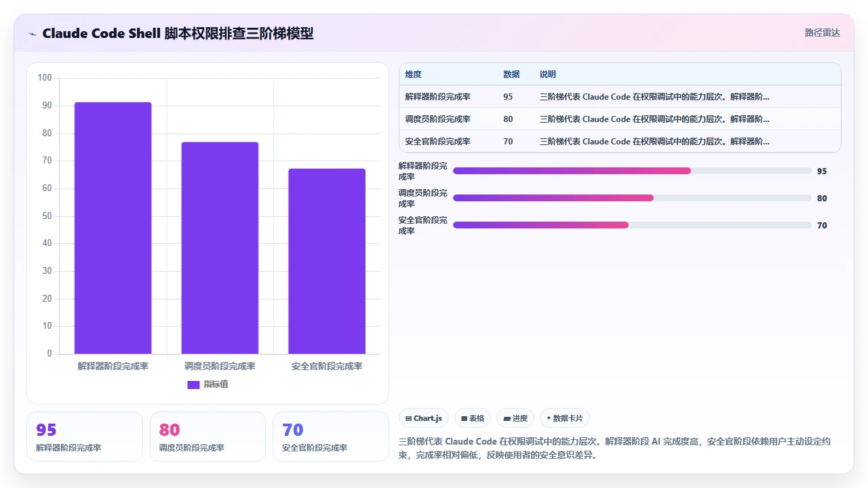This screenshot has height=488, width=868.
Task: Click the chart x-axis label "调度员阶段完成率"
Action: click(x=220, y=366)
